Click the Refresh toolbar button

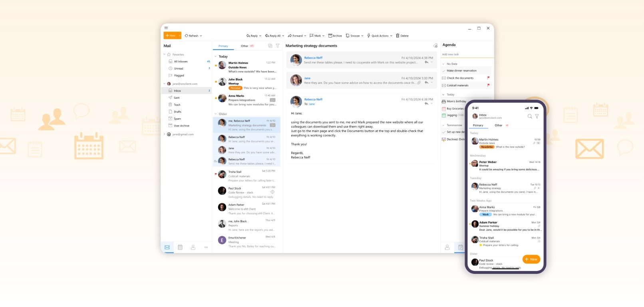(191, 36)
